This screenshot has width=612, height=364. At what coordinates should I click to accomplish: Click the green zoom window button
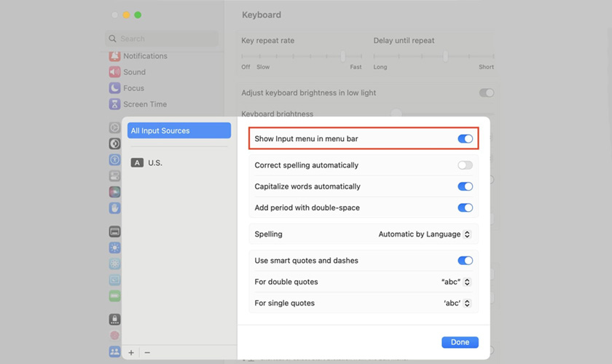(138, 15)
